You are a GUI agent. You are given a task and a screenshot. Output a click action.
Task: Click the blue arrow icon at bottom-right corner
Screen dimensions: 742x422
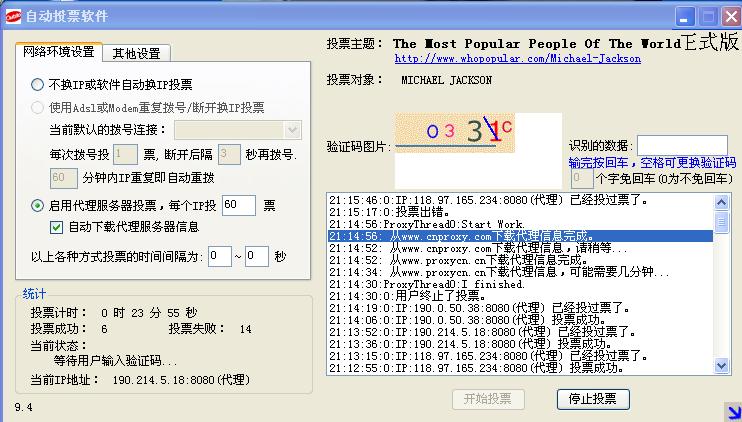[x=734, y=412]
